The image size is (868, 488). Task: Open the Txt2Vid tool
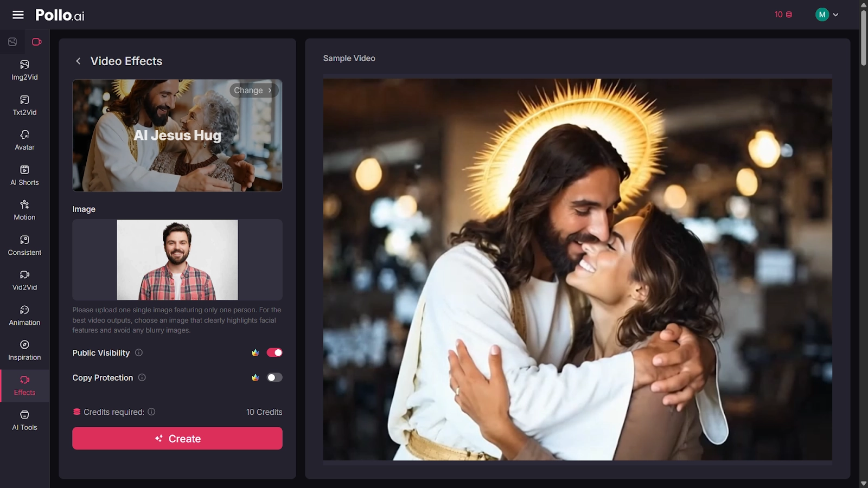click(x=24, y=105)
